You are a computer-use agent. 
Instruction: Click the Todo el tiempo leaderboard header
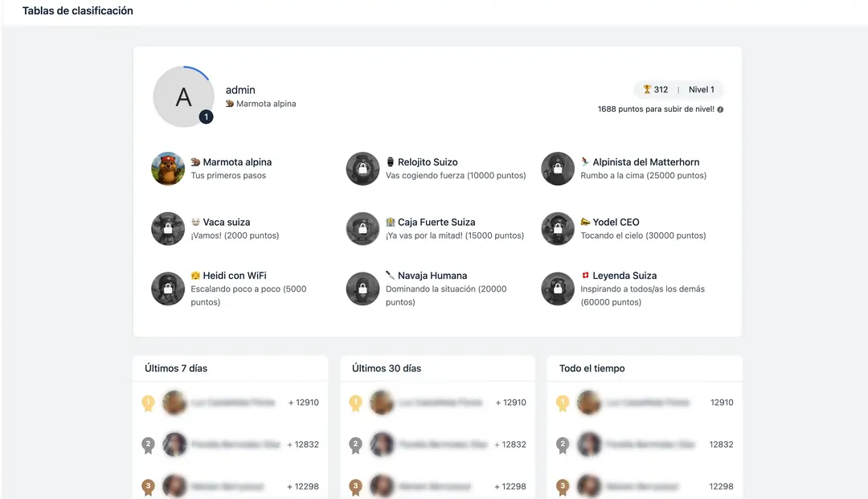[x=592, y=368]
